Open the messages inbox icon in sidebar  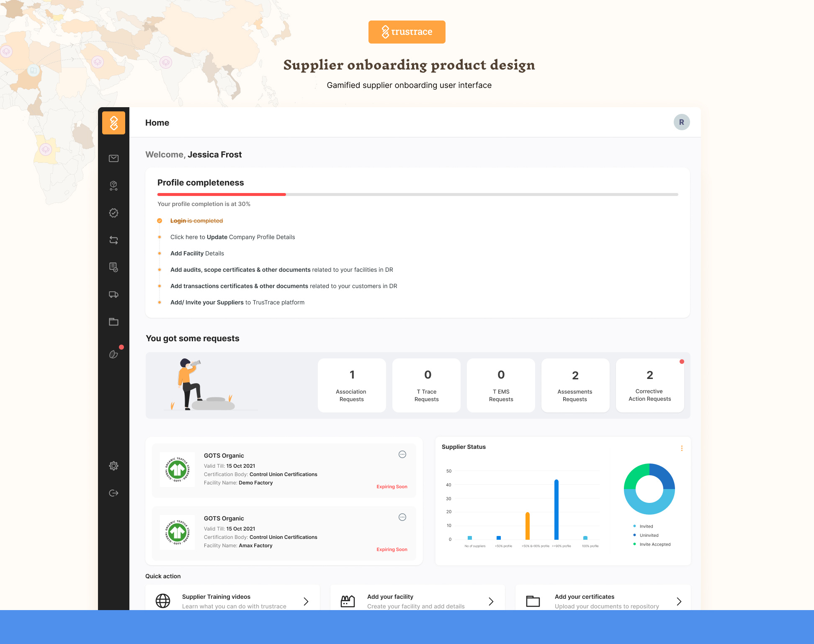113,158
